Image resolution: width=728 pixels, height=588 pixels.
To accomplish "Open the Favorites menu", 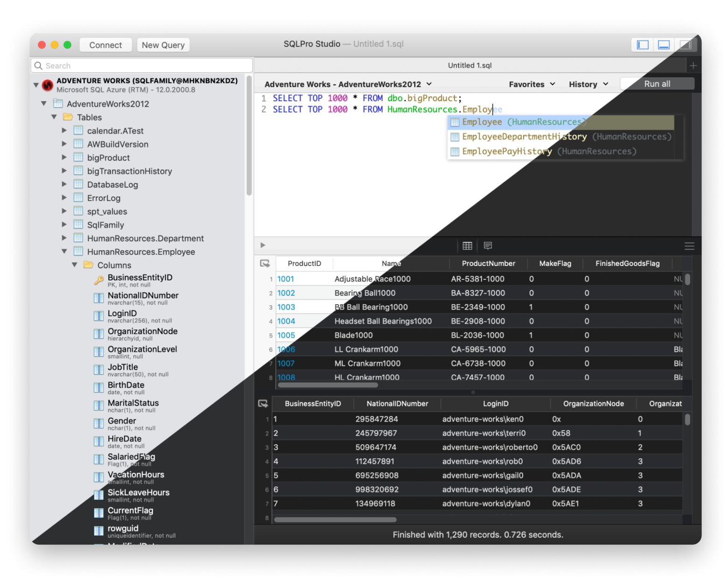I will pos(532,84).
